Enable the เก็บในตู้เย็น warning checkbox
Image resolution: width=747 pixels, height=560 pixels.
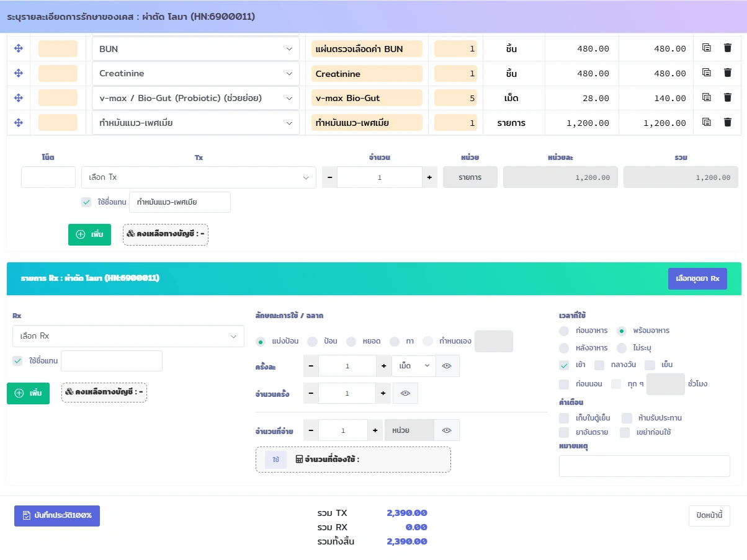coord(563,418)
